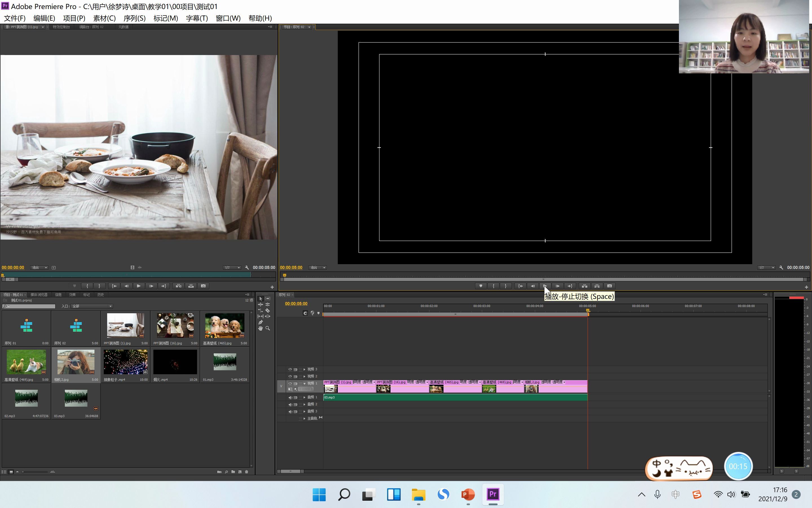Click New Item icon in Project panel
This screenshot has width=812, height=508.
[x=240, y=472]
